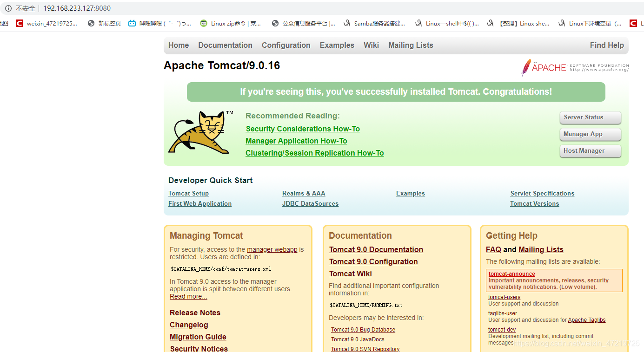Open the Security Notices link
Viewport: 644px width, 352px height.
click(199, 348)
